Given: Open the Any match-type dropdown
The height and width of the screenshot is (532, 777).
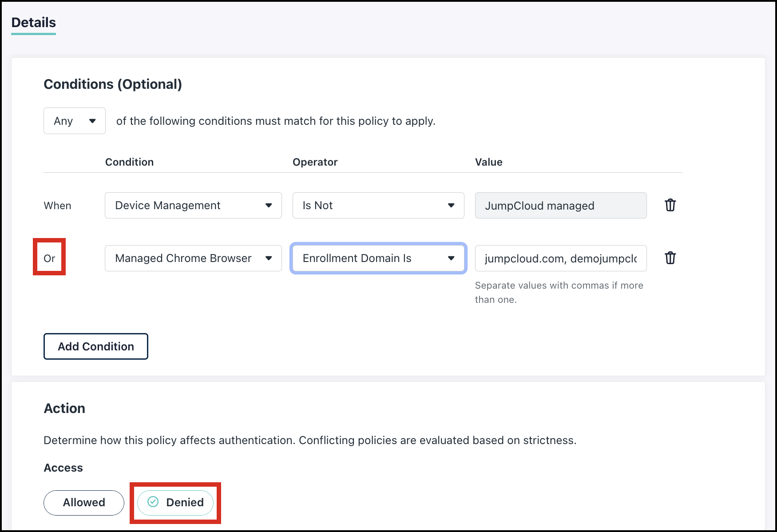Looking at the screenshot, I should [75, 121].
